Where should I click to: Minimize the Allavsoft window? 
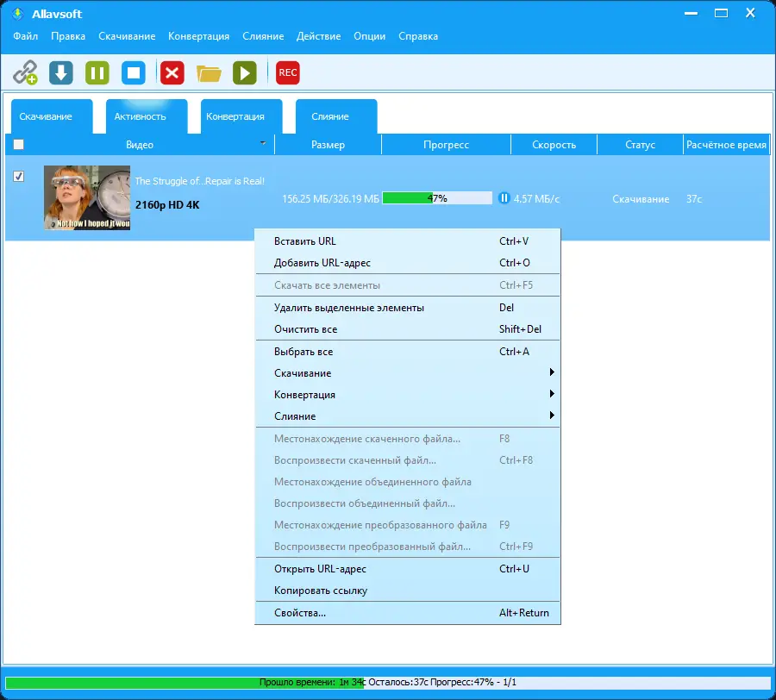pos(691,13)
